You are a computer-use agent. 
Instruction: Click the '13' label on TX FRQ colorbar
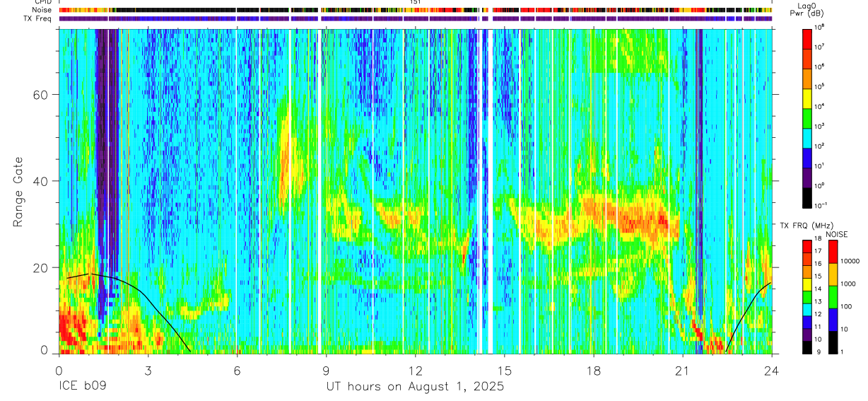pos(818,301)
